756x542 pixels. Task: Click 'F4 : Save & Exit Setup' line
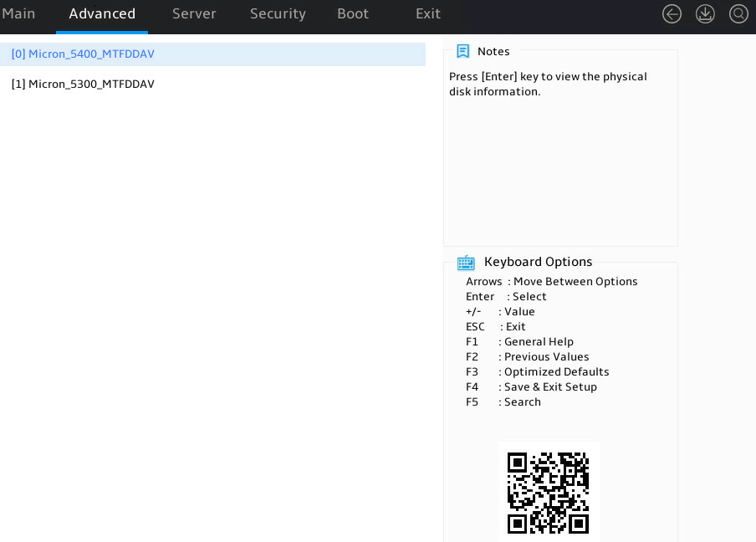coord(531,386)
